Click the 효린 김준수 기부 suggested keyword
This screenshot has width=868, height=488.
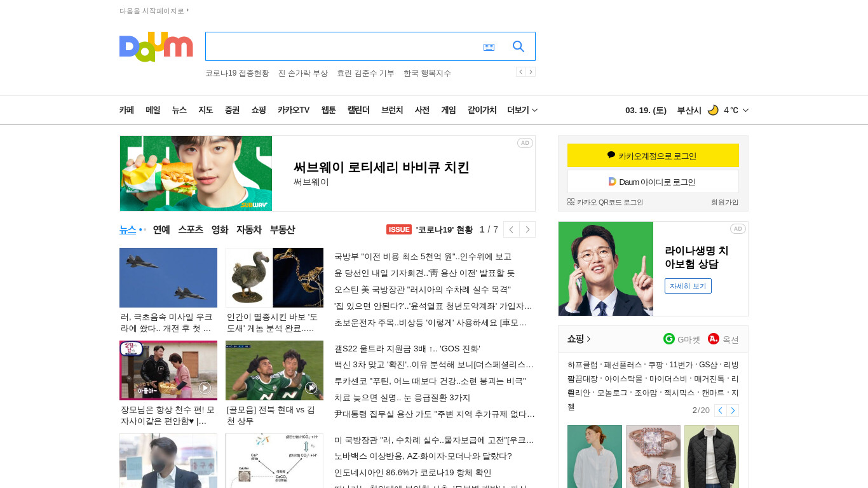(x=365, y=73)
